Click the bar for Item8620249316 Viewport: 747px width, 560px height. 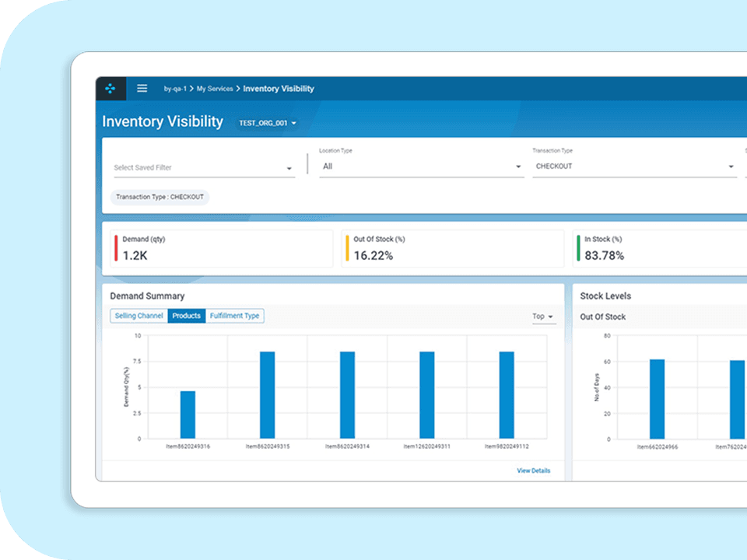click(188, 415)
